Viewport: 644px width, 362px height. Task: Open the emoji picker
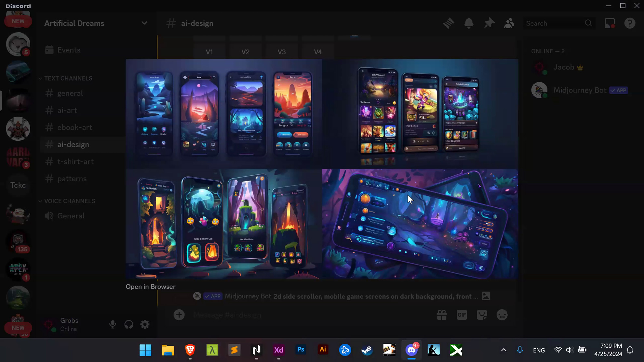pos(502,315)
